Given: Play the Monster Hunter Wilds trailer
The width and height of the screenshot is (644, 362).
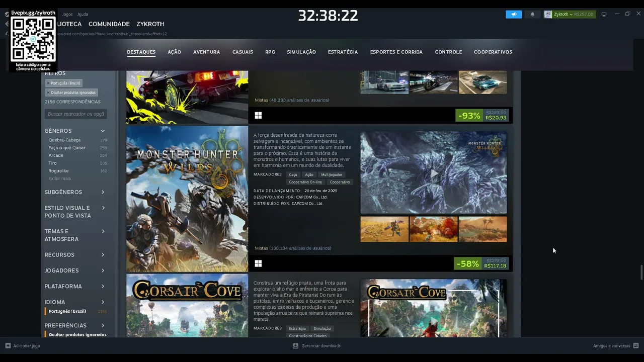Looking at the screenshot, I should pos(434,173).
